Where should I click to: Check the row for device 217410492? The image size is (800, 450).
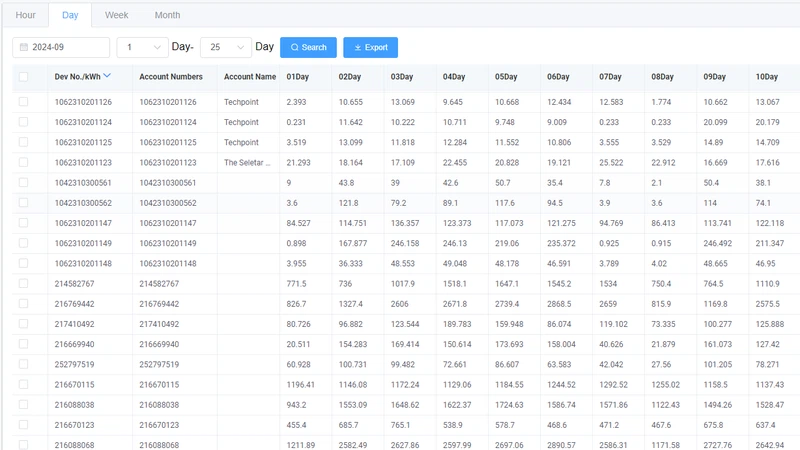pyautogui.click(x=23, y=323)
